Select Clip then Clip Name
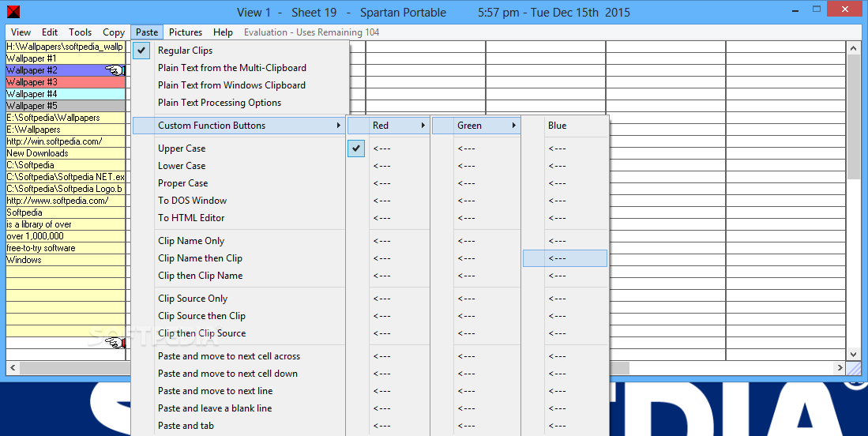 pos(200,276)
